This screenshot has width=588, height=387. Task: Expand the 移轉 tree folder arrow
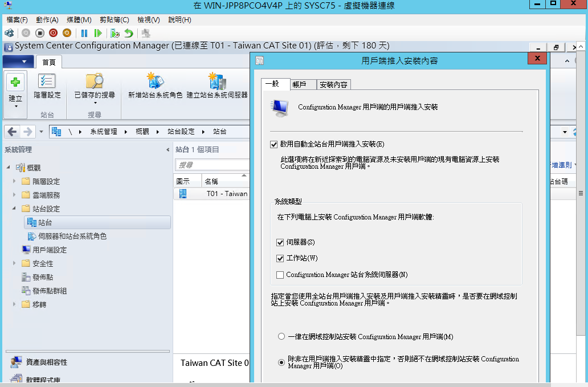(x=14, y=304)
